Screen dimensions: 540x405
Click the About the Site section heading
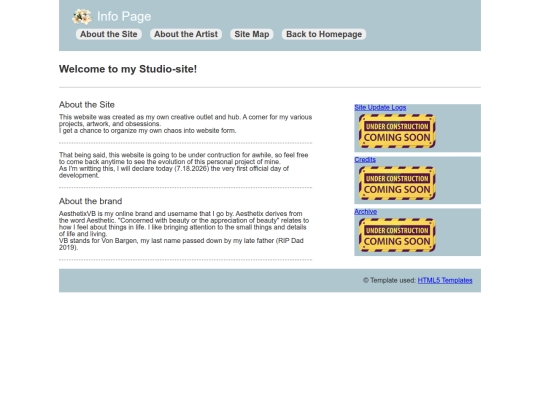87,105
